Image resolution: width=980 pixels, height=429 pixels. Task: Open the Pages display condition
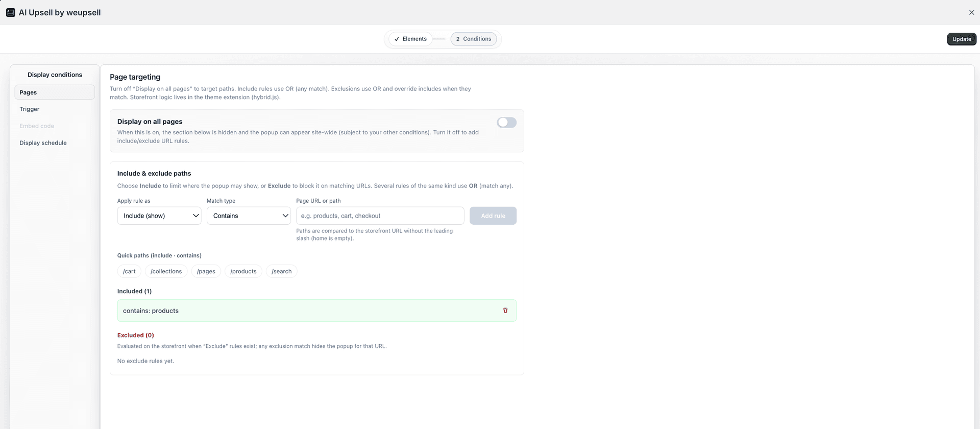pos(55,92)
